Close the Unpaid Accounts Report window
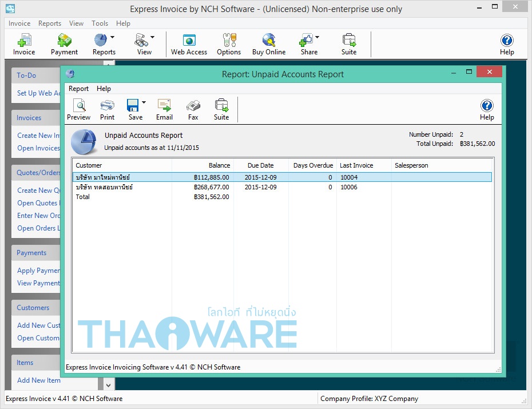This screenshot has height=409, width=532. point(489,72)
